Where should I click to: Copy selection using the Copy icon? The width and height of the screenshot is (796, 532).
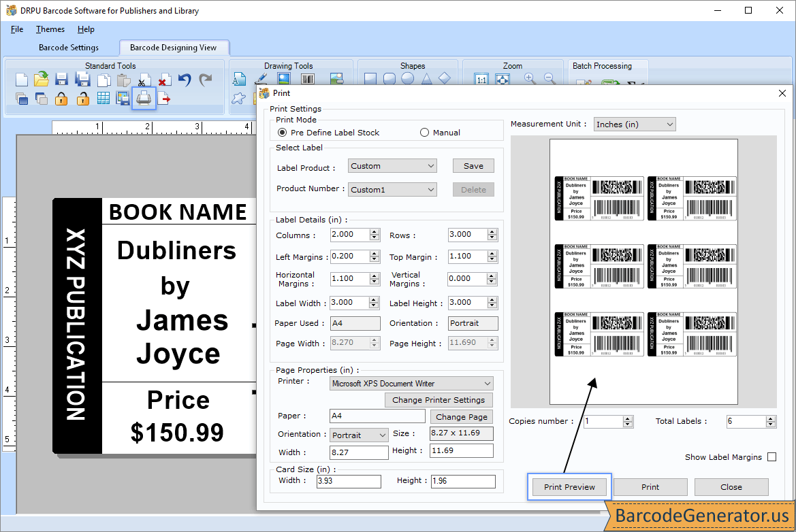(104, 80)
